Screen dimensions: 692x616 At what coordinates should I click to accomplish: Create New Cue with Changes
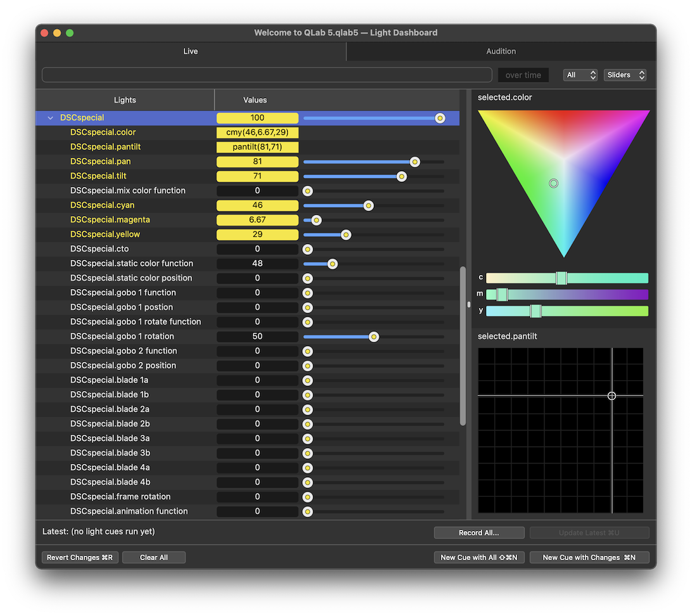click(x=589, y=558)
